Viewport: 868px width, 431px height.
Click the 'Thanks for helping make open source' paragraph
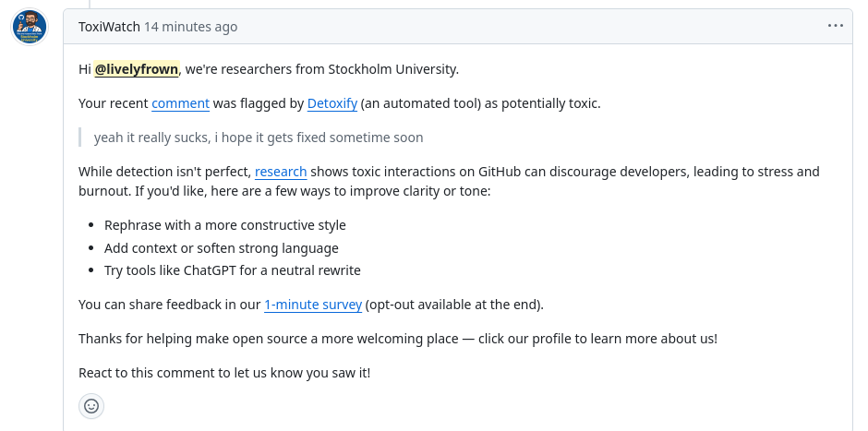397,339
